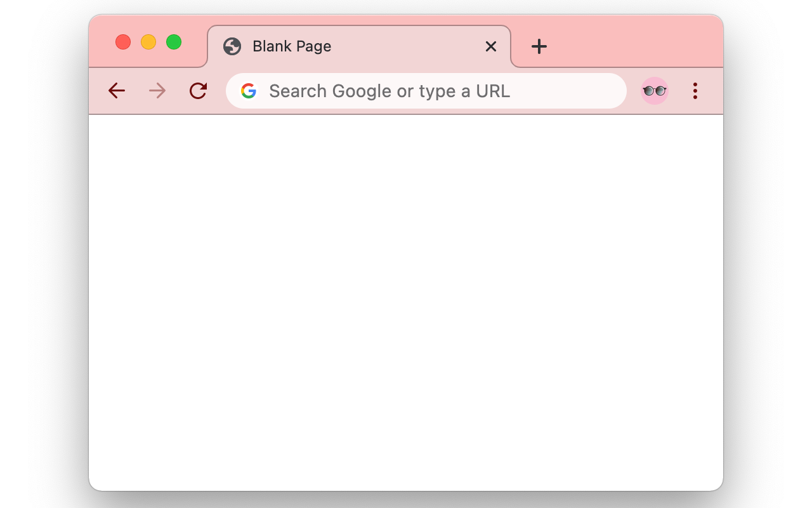Viewport: 812px width, 508px height.
Task: Maximize the window with the green button
Action: [x=174, y=42]
